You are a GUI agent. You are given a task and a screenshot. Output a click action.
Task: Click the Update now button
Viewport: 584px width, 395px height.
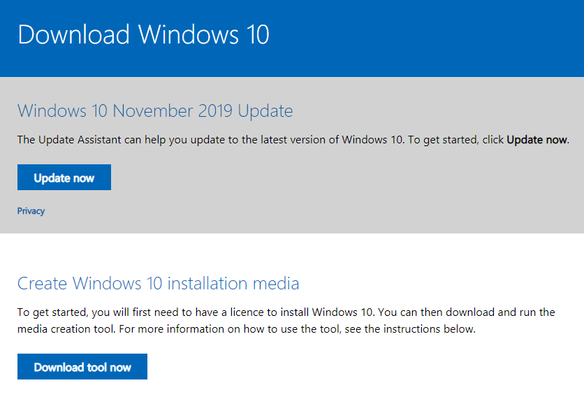(64, 177)
